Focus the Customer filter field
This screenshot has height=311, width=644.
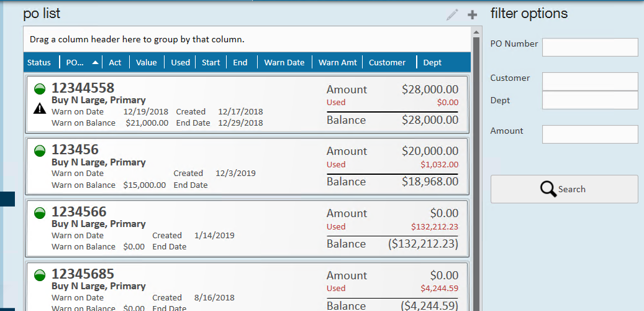(x=590, y=81)
